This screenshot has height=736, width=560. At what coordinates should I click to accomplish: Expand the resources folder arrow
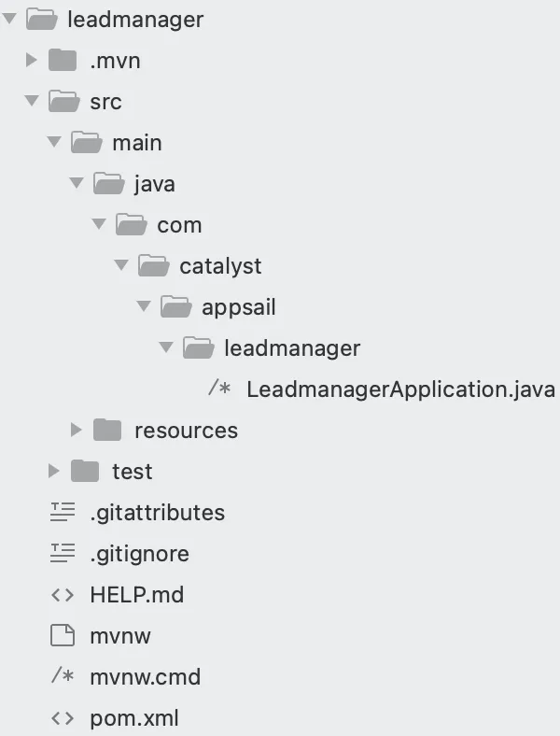(x=77, y=431)
